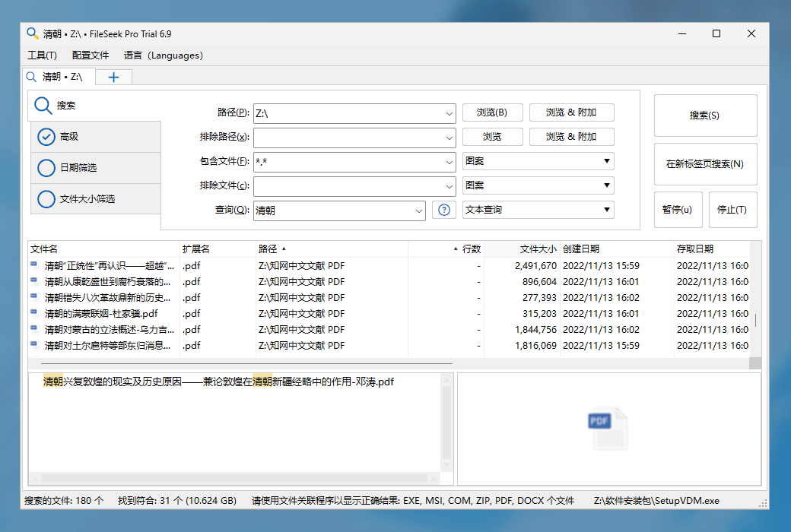Sort results by 路径 column header
This screenshot has height=532, width=791.
[332, 249]
